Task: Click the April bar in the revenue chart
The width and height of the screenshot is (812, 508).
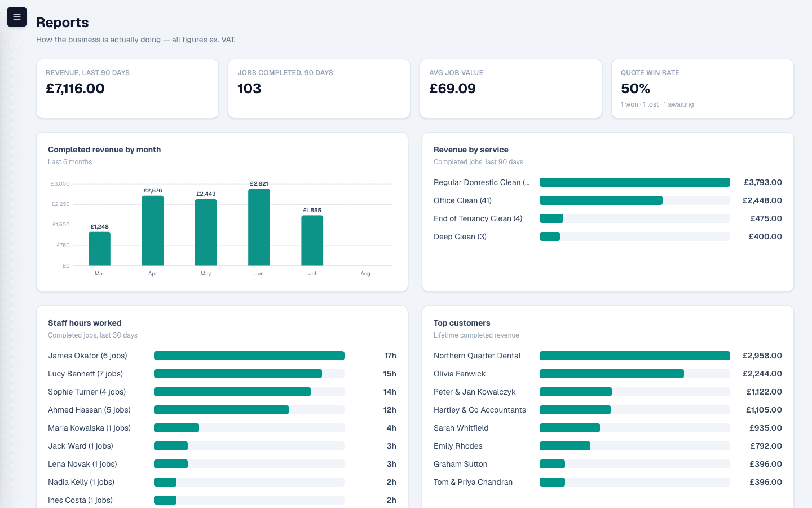Action: click(153, 230)
